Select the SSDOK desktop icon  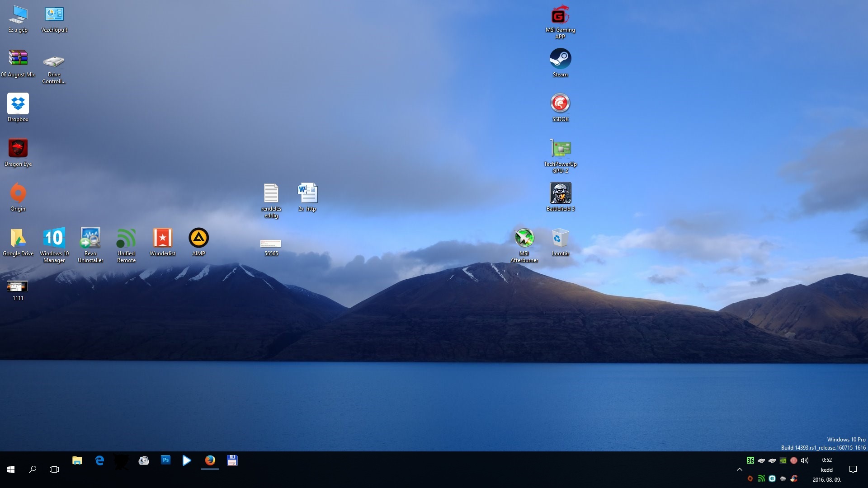point(561,108)
